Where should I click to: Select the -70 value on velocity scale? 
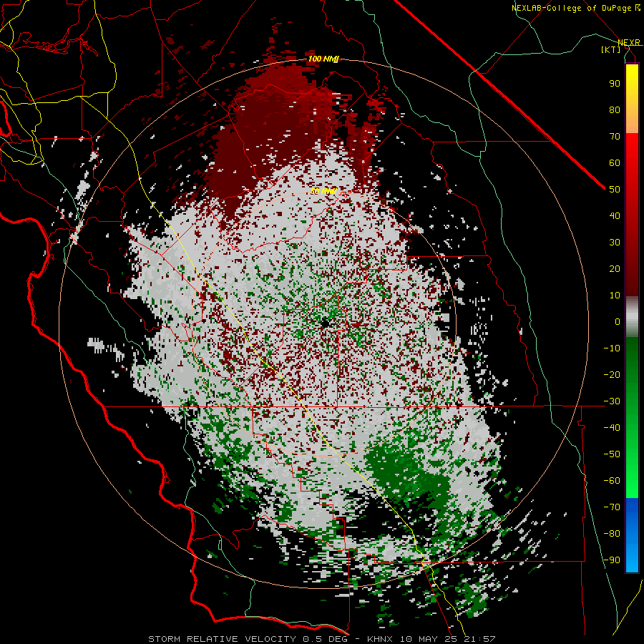(612, 507)
